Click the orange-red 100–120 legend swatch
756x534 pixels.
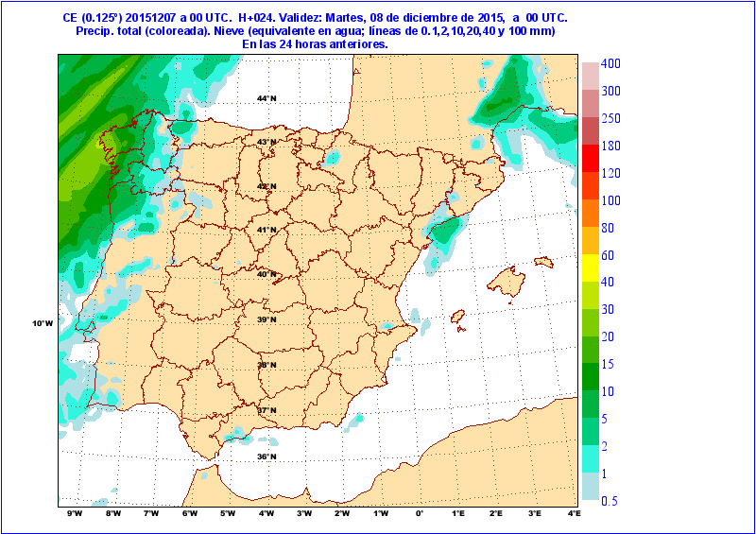pos(591,185)
